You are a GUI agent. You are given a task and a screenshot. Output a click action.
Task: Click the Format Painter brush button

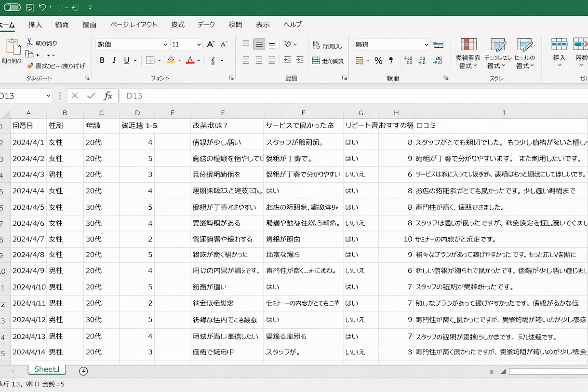56,66
